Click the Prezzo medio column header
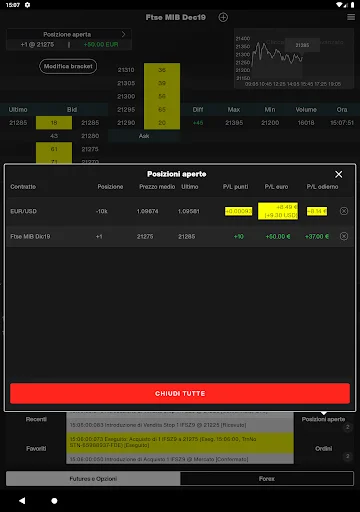 point(157,187)
